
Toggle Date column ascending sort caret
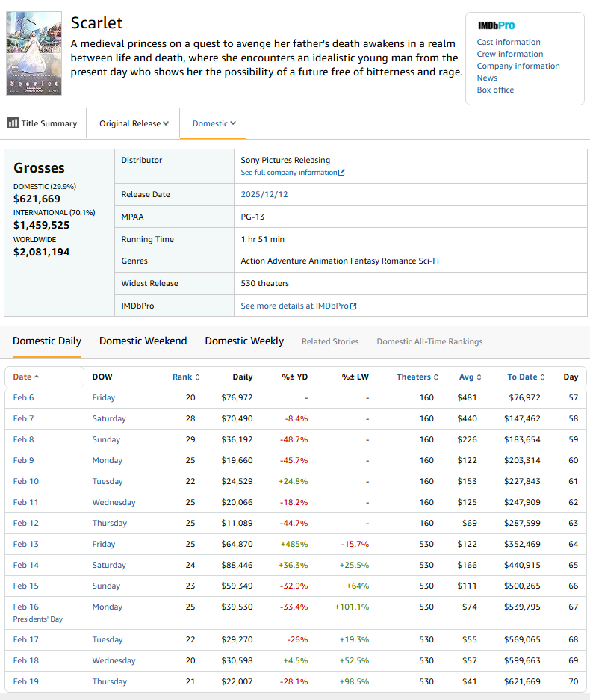[37, 377]
